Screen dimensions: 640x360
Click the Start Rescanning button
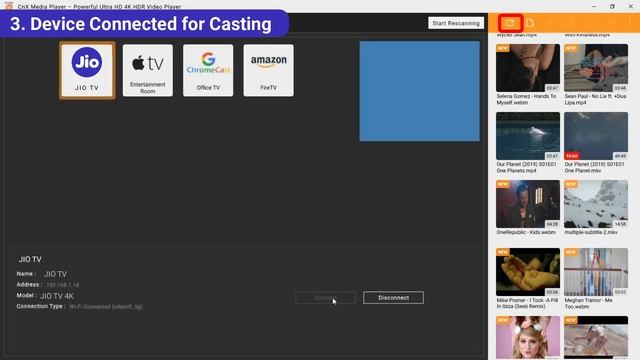(456, 23)
